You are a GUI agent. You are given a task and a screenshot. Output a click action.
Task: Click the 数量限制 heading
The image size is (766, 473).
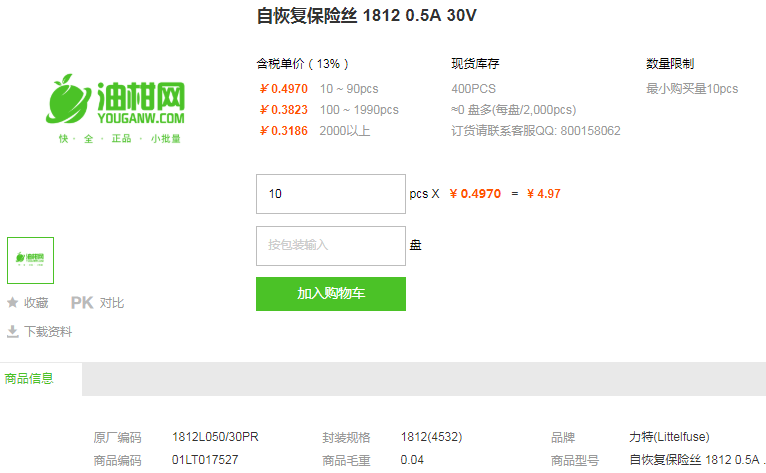tap(670, 64)
